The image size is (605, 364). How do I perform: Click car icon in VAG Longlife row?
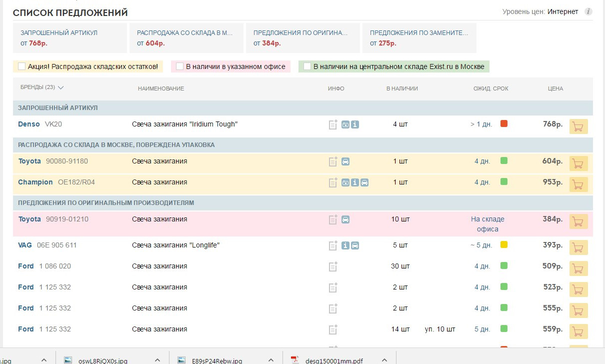tap(355, 245)
